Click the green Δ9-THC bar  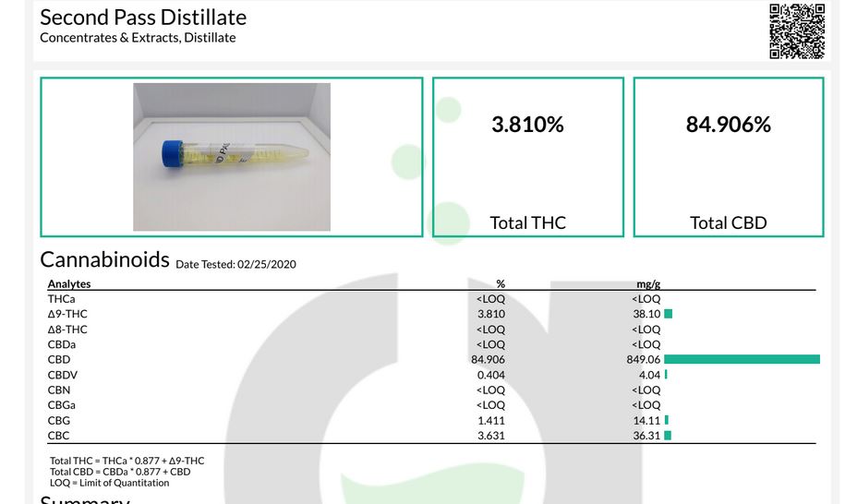(669, 314)
